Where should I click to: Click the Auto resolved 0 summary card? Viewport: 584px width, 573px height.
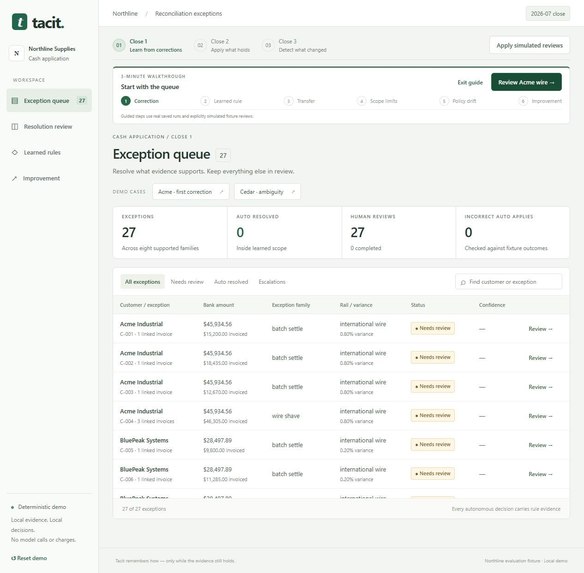point(285,232)
